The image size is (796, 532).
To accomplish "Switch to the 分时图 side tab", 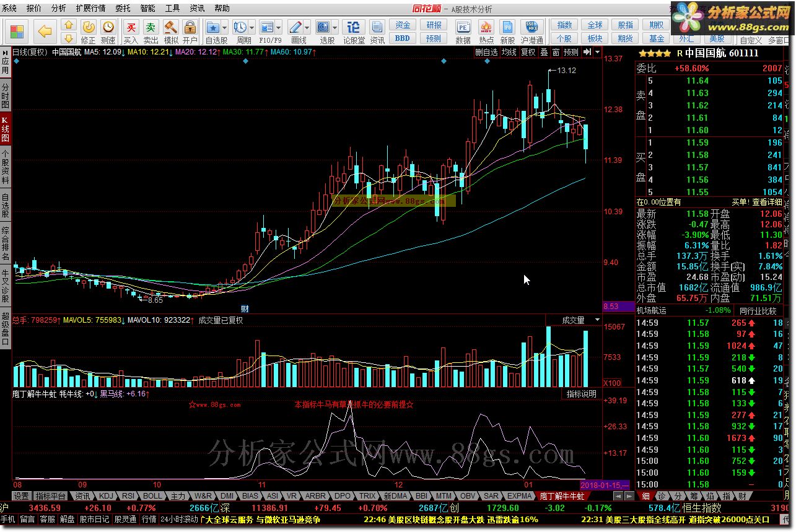I will (x=5, y=97).
